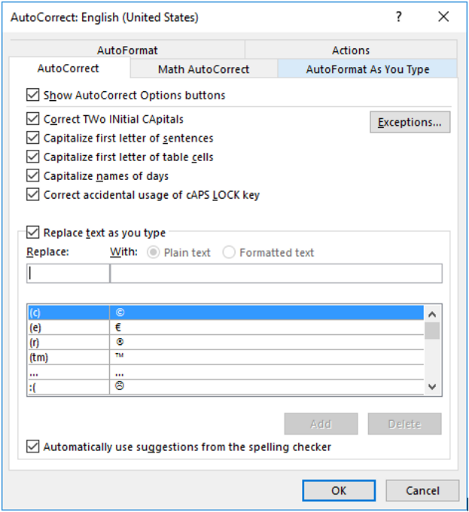This screenshot has height=512, width=469.
Task: Click the list scroll up arrow
Action: 432,314
